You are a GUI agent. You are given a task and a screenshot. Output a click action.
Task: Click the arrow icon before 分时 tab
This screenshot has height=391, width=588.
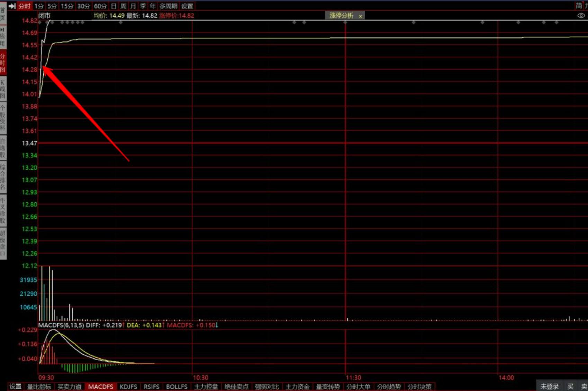12,6
